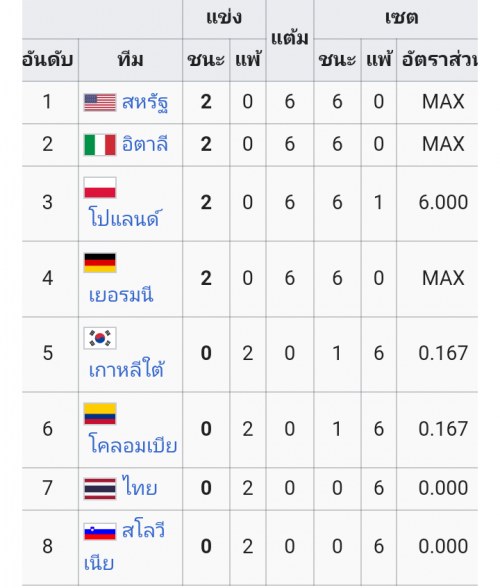
Task: Click the อันดับ column header
Action: pyautogui.click(x=48, y=60)
